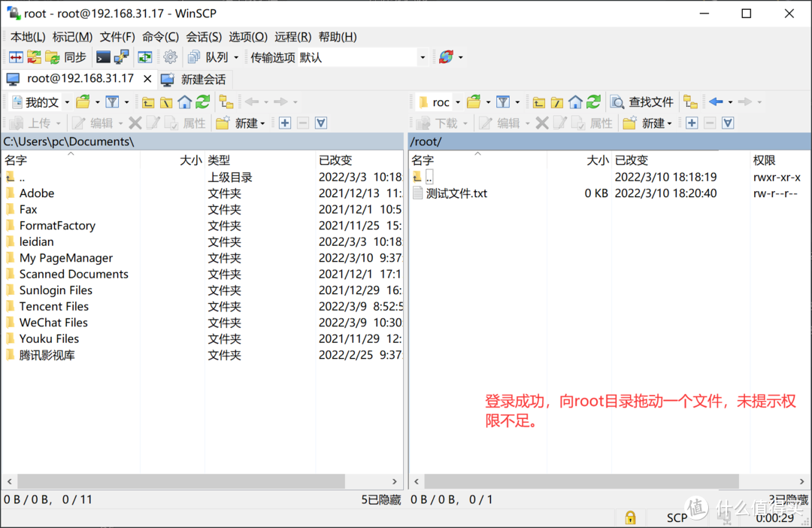Image resolution: width=812 pixels, height=528 pixels.
Task: Open the terminal console icon
Action: click(103, 57)
